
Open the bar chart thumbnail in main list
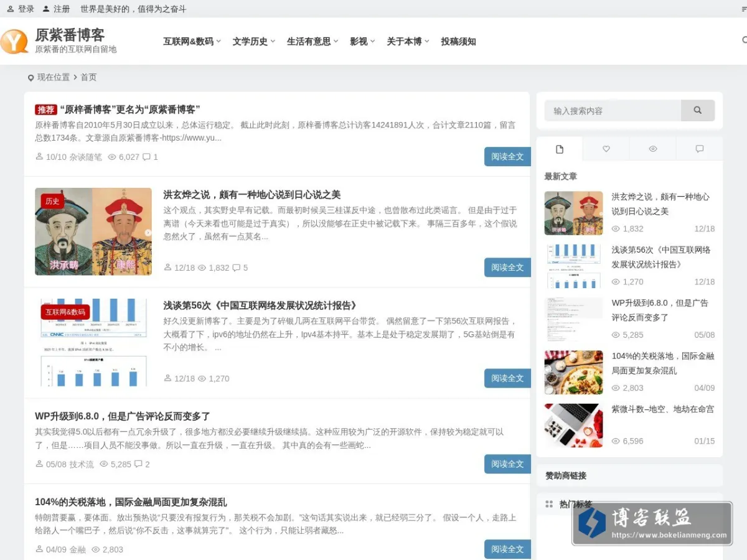(93, 342)
